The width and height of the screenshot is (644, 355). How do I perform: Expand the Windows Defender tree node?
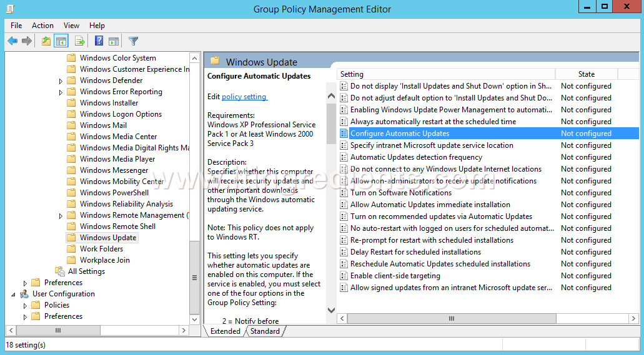point(61,81)
